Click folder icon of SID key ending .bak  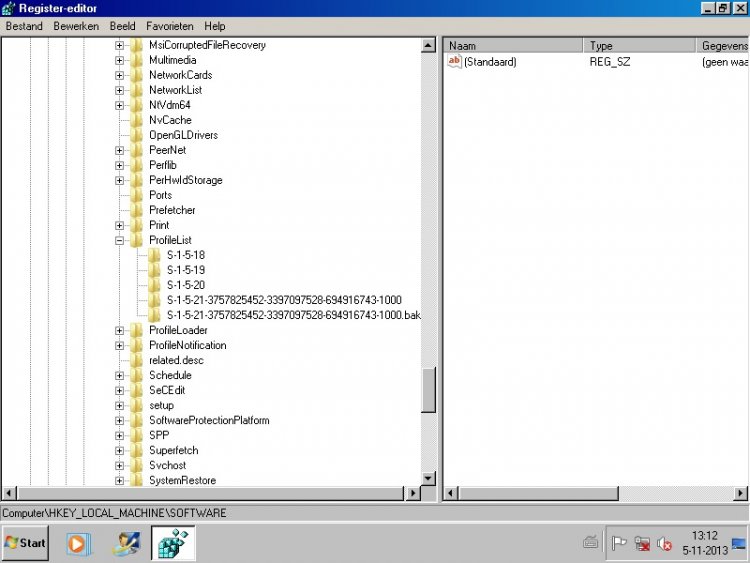(154, 315)
